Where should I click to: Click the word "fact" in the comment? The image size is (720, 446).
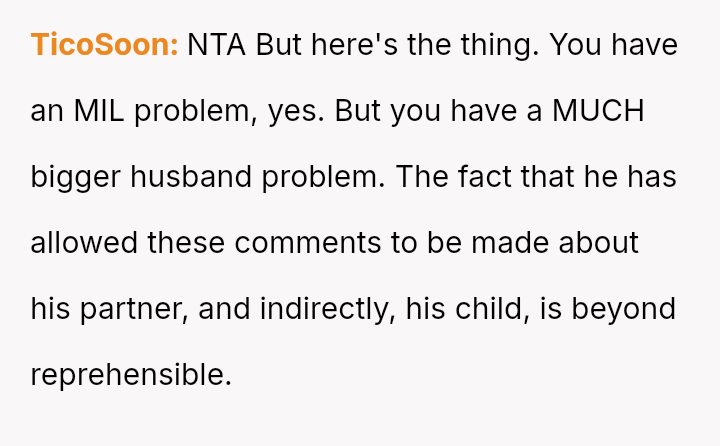(488, 177)
